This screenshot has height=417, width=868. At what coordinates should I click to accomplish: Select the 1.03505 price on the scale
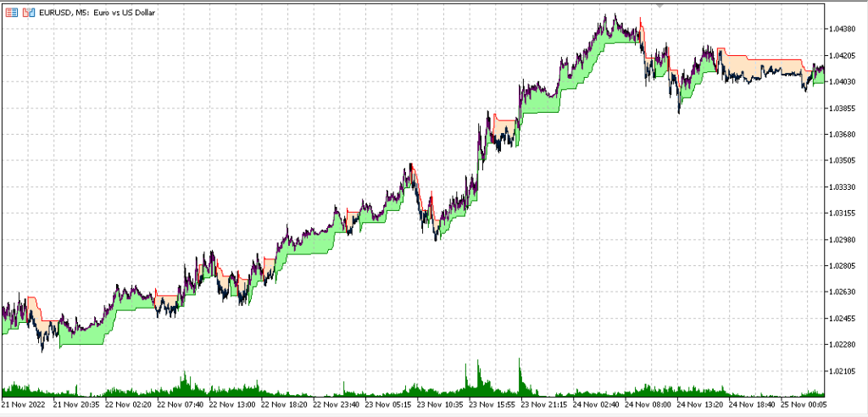pos(846,160)
